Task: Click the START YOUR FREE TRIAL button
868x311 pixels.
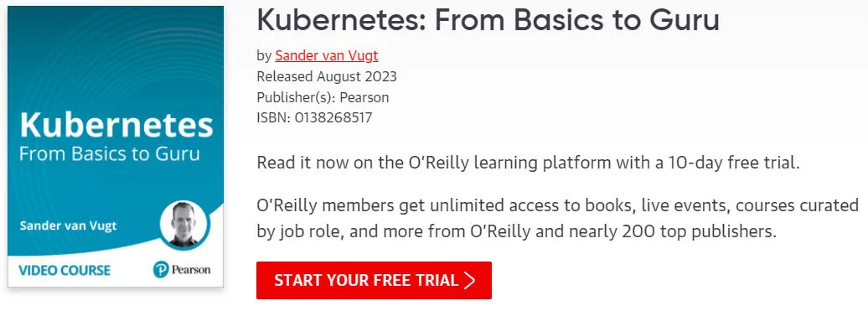Action: pos(374,280)
